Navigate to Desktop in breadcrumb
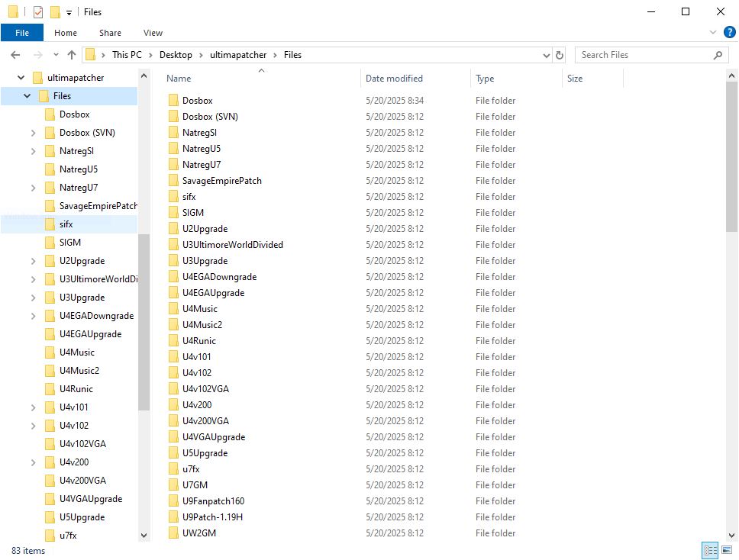 point(176,55)
